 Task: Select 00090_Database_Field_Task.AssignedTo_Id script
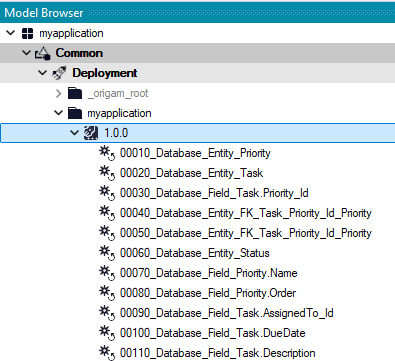[227, 313]
